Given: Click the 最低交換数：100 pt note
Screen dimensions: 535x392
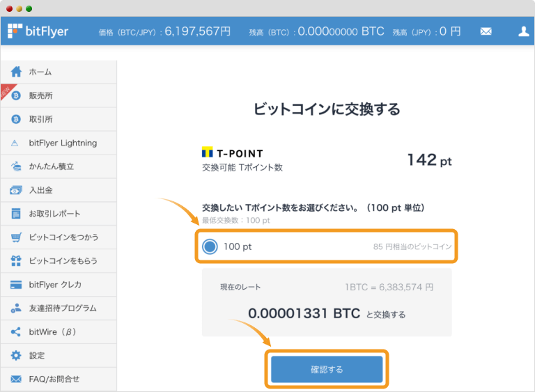Looking at the screenshot, I should [235, 221].
